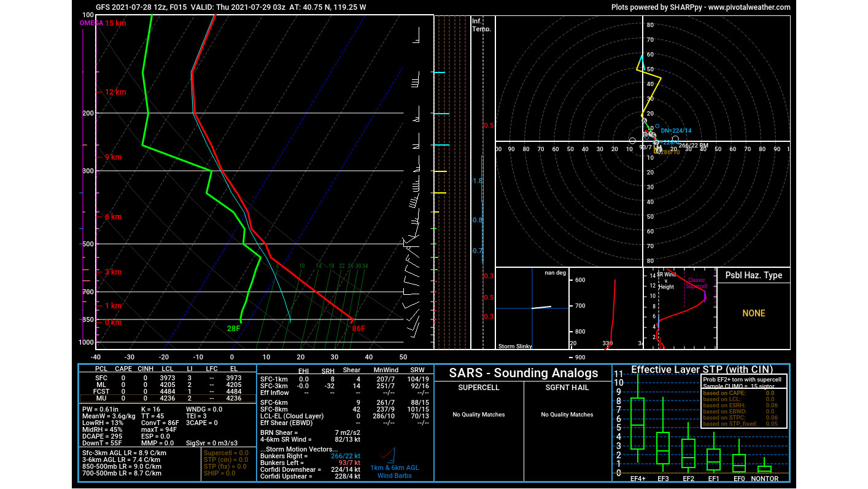Click the DCAPE = 295 value
This screenshot has height=489, width=868.
pos(100,436)
